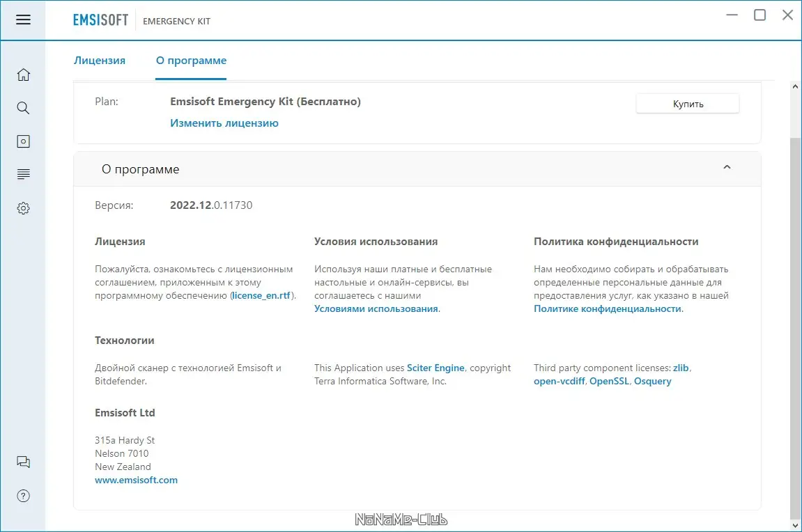Click the Emsisoft Ltd heading
Viewport: 802px width, 532px height.
[125, 412]
